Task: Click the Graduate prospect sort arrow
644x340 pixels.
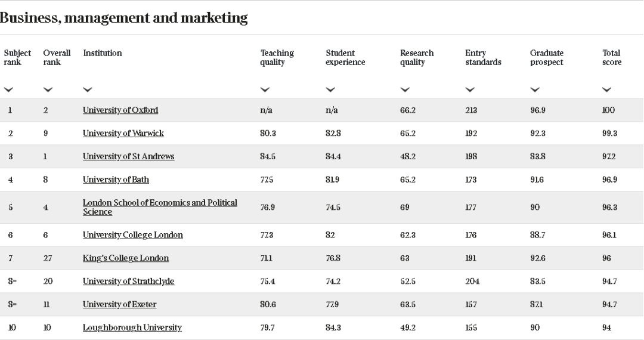Action: coord(535,89)
